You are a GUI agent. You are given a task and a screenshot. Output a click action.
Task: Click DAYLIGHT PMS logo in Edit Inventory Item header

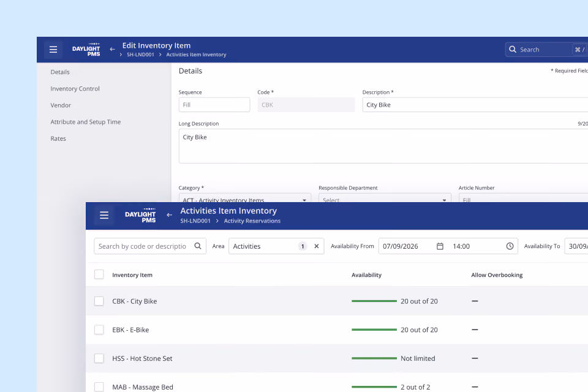pos(86,50)
